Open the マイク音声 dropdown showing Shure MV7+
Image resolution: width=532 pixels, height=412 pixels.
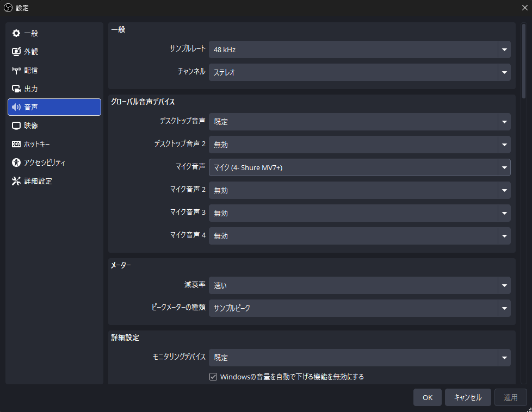pos(360,167)
